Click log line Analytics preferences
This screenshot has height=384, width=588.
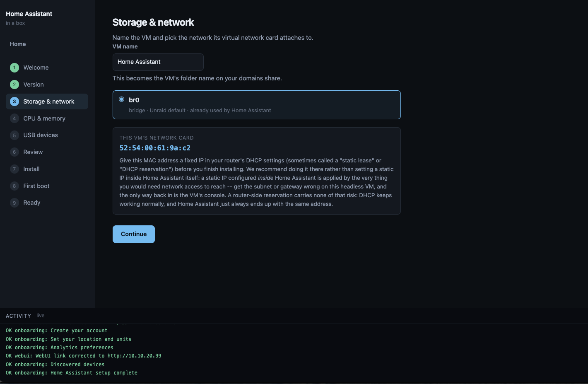[x=60, y=348]
